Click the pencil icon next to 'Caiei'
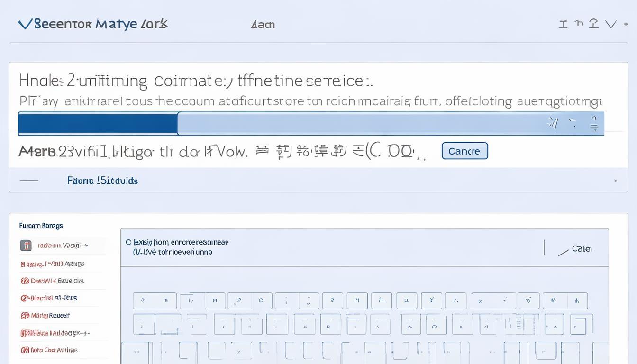Screen dimensions: 637x364 click(563, 252)
